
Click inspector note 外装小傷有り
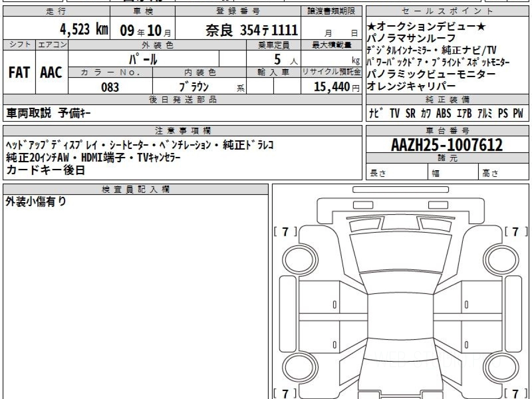point(36,202)
